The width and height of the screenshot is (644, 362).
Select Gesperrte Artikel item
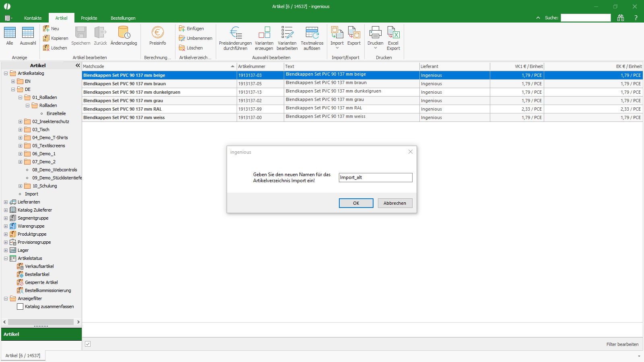[x=41, y=282]
